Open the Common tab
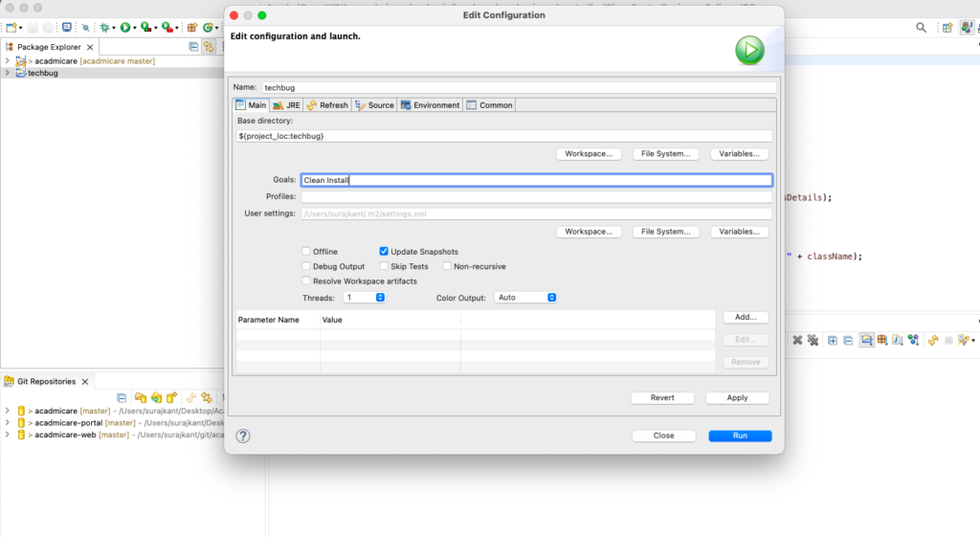Screen dimensions: 980x537 (489, 105)
